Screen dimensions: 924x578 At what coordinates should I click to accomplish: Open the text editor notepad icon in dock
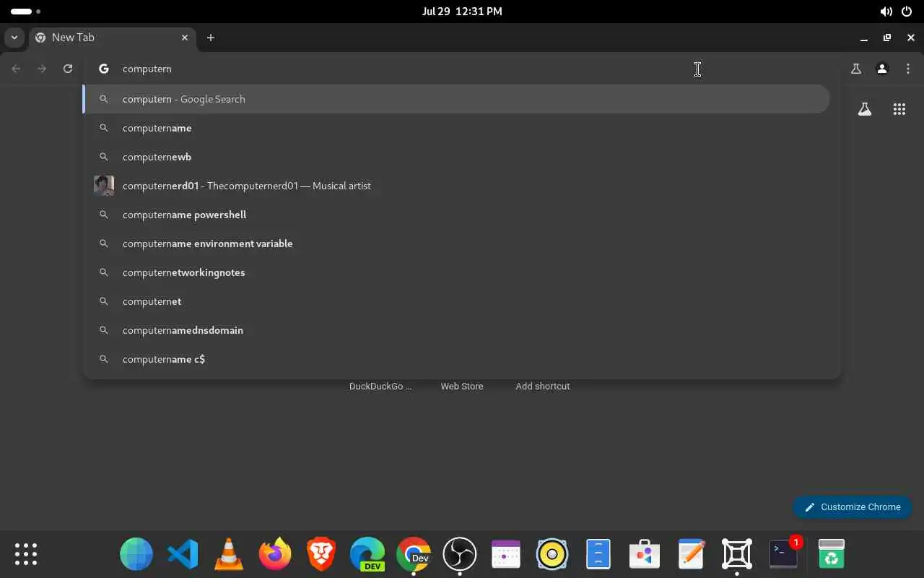point(691,554)
